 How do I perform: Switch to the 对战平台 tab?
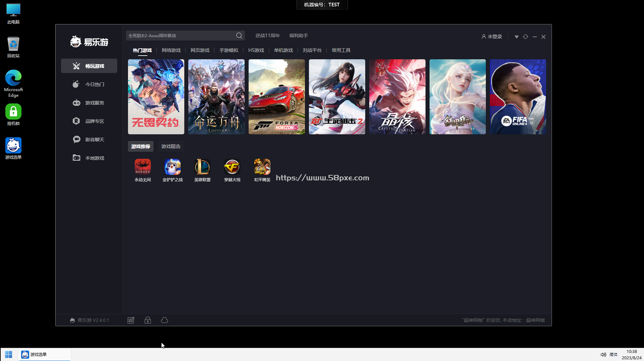(312, 50)
